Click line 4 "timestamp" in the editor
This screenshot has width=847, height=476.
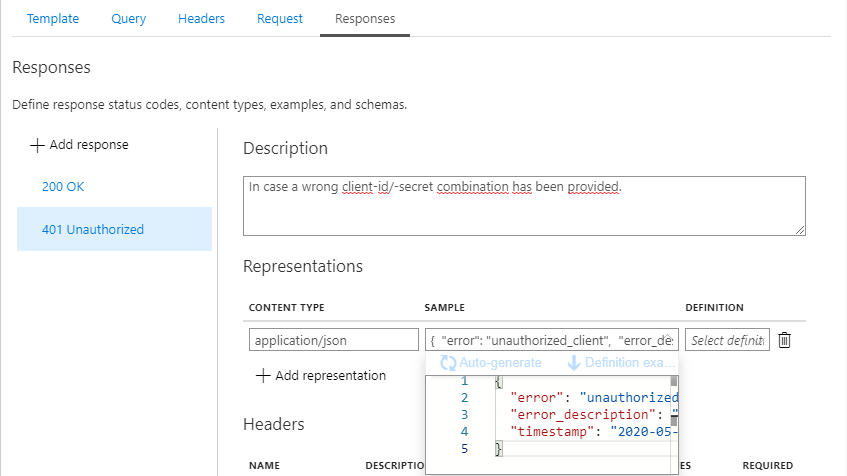pyautogui.click(x=552, y=432)
